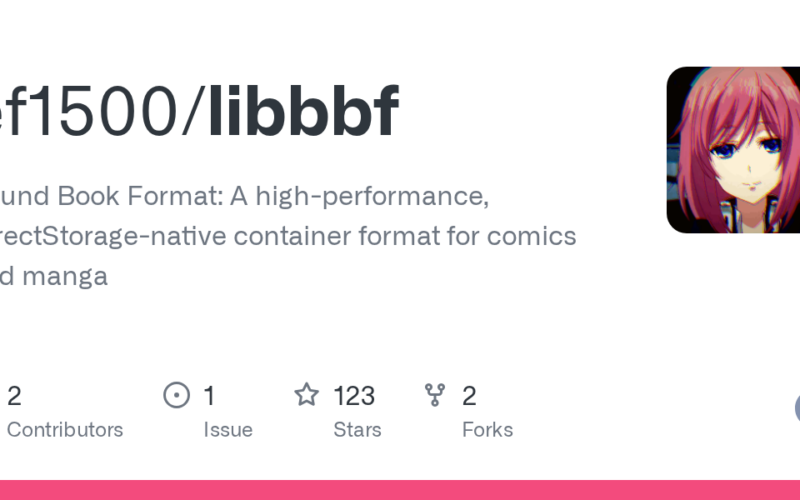Viewport: 800px width, 500px height.
Task: Click the pink language bar at bottom
Action: [400, 490]
